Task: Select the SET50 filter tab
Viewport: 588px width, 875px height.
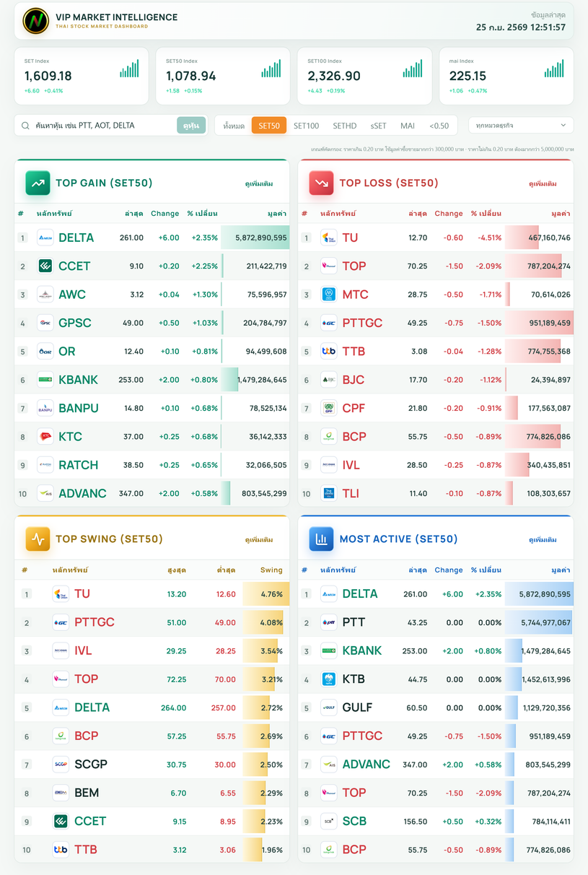Action: click(x=269, y=126)
